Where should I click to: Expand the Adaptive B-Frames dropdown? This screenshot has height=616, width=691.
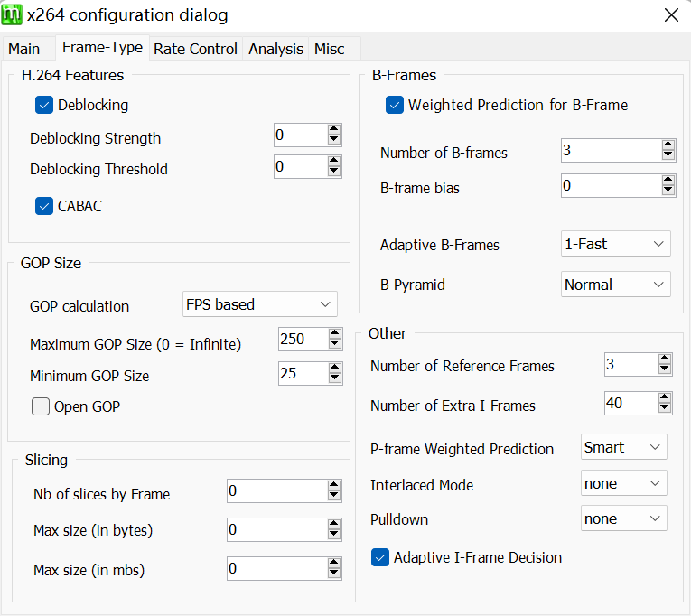(x=615, y=244)
